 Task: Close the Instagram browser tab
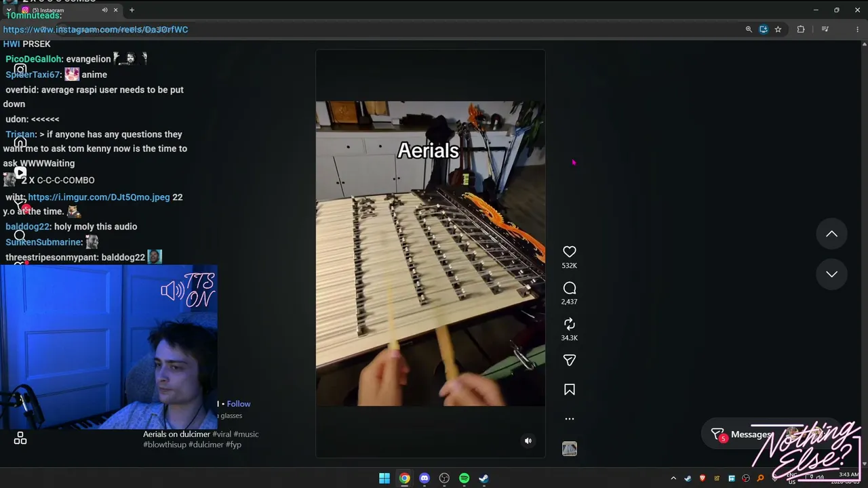click(x=115, y=10)
